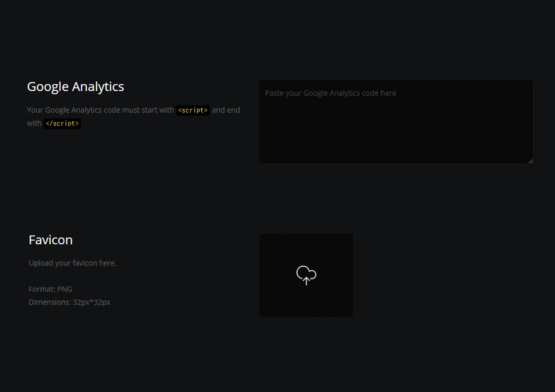The image size is (555, 392).
Task: Click the 'Format: PNG' text
Action: point(50,289)
